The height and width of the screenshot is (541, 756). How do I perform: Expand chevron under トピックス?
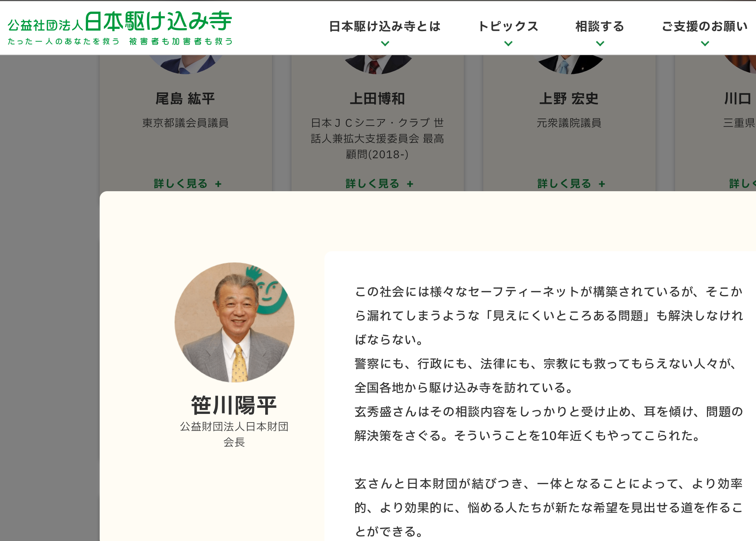point(508,43)
